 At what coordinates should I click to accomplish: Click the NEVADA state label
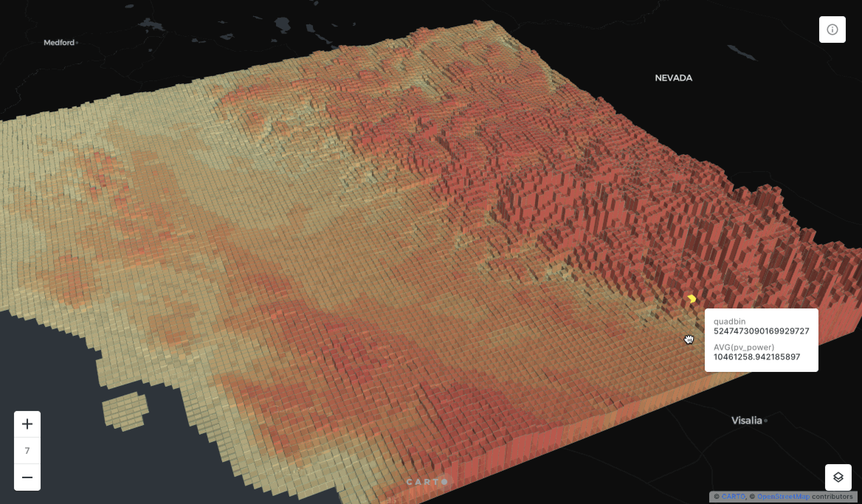click(x=673, y=78)
